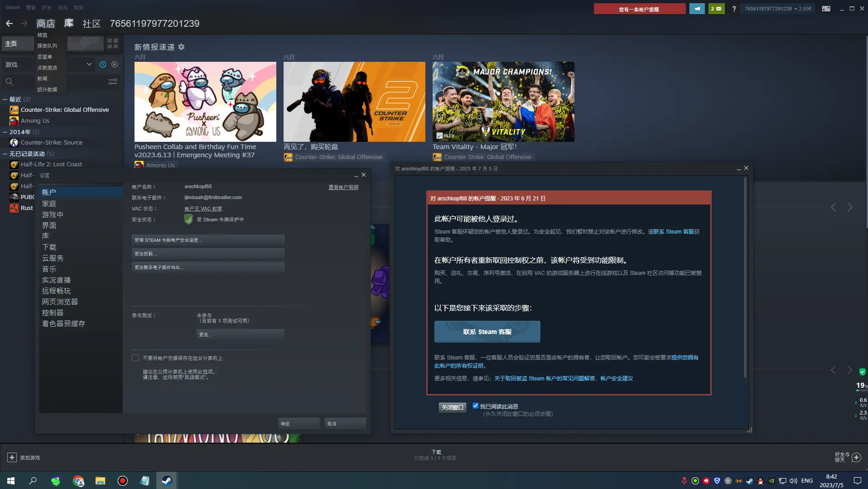Open announcements megaphone icon
This screenshot has width=868, height=489.
pyautogui.click(x=697, y=9)
